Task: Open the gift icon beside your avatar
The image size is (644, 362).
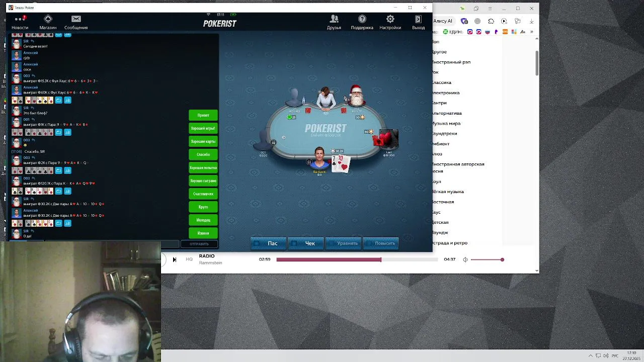Action: [x=309, y=162]
